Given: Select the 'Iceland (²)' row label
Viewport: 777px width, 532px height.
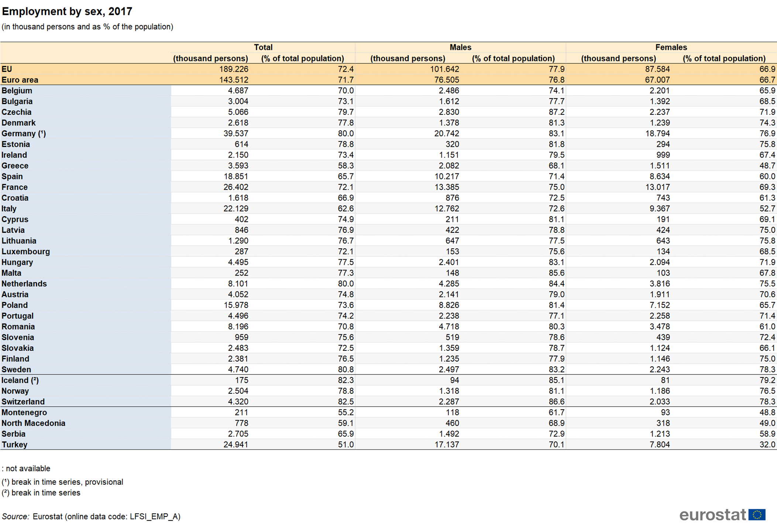Looking at the screenshot, I should pyautogui.click(x=20, y=380).
